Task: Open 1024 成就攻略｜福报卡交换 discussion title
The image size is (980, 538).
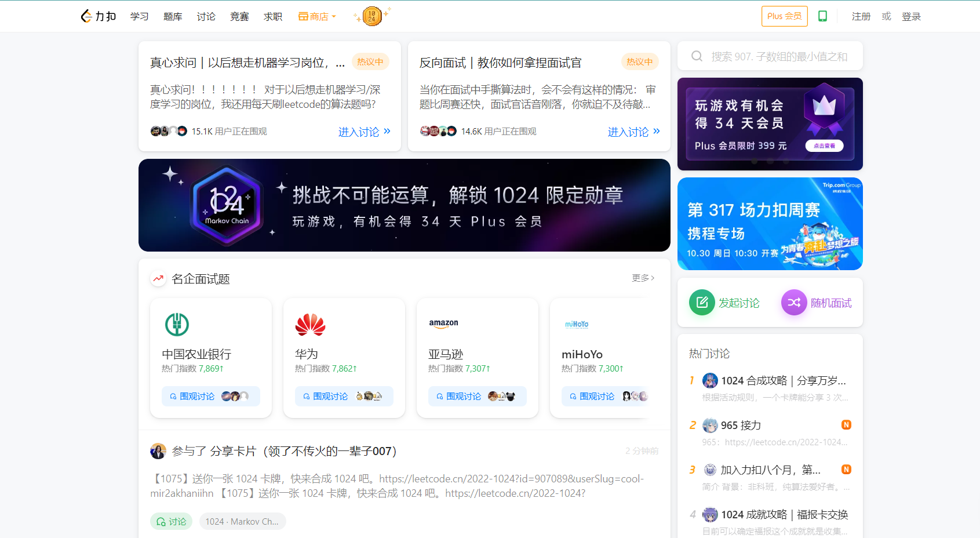Action: pos(785,514)
